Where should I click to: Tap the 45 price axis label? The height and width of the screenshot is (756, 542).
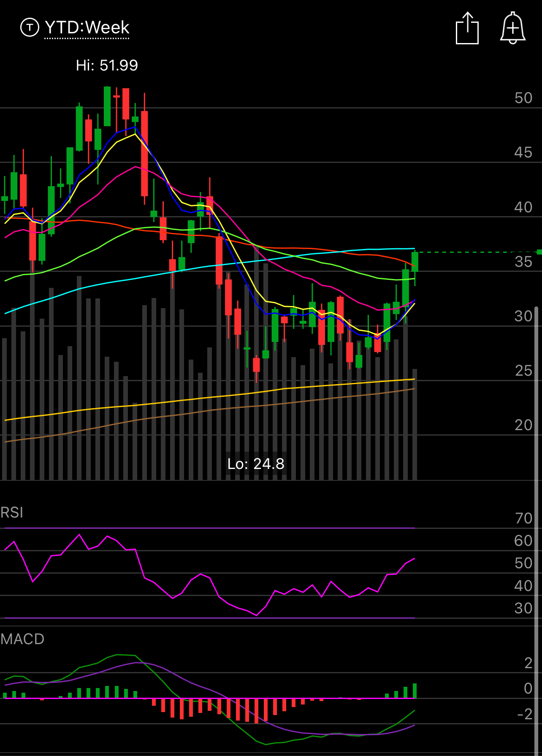(x=523, y=152)
